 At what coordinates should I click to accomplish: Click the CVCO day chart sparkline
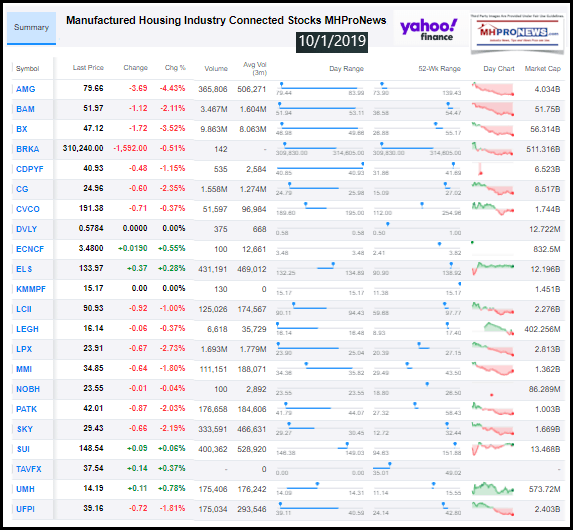[493, 209]
